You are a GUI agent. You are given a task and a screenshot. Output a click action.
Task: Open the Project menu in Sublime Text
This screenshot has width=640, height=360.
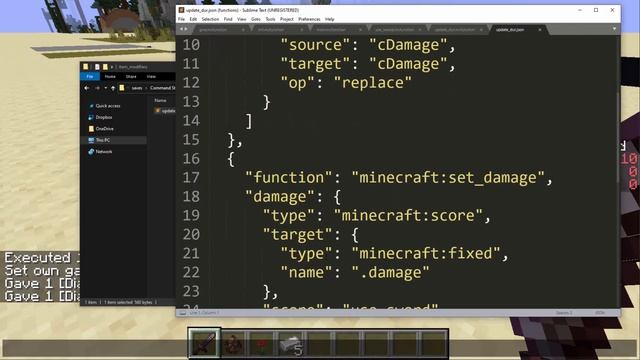click(x=287, y=19)
